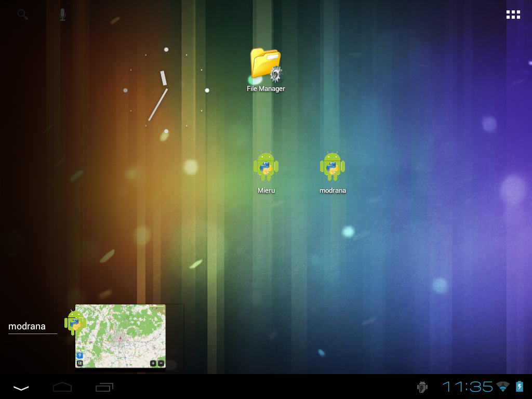
Task: Start voice search with the microphone icon
Action: click(62, 15)
